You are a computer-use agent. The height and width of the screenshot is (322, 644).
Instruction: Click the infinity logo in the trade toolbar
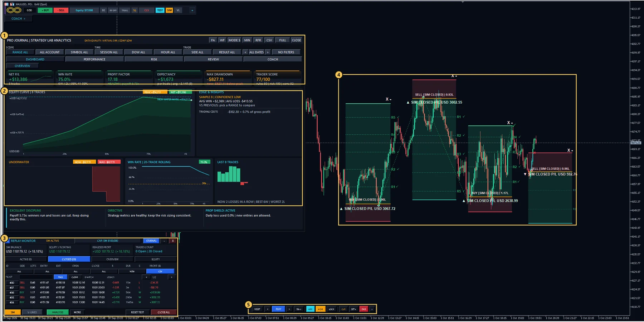point(14,10)
